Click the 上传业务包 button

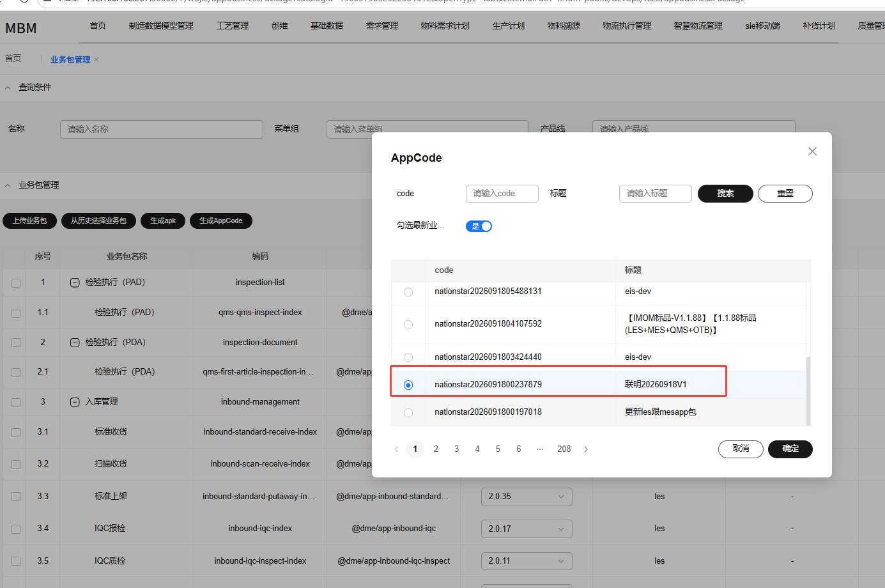click(30, 220)
